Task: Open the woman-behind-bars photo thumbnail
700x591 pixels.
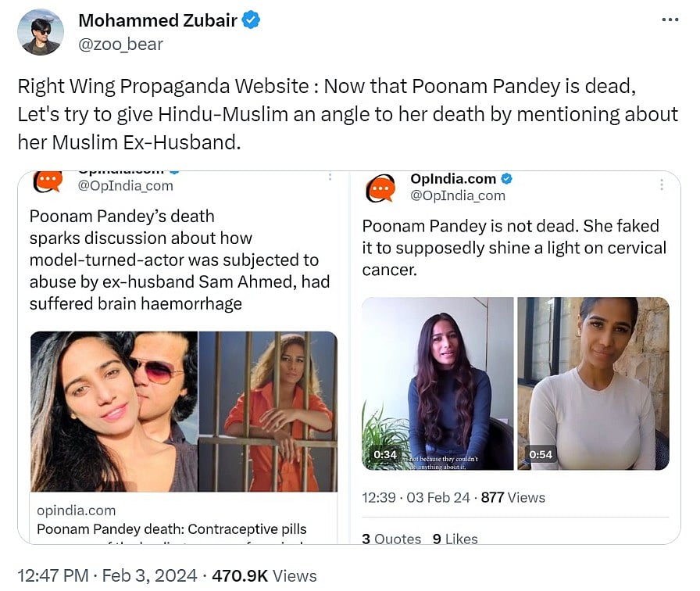Action: (267, 411)
